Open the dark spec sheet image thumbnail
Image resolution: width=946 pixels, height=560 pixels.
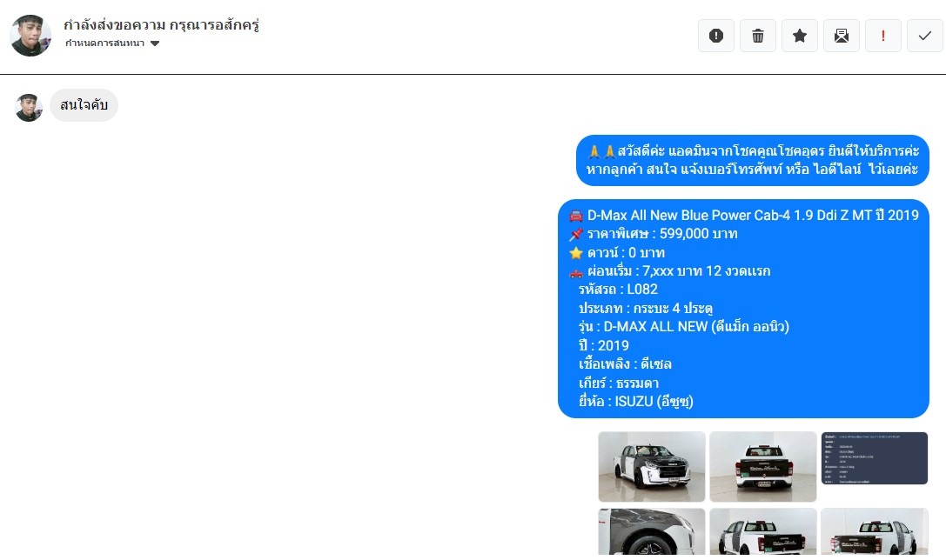pos(875,458)
